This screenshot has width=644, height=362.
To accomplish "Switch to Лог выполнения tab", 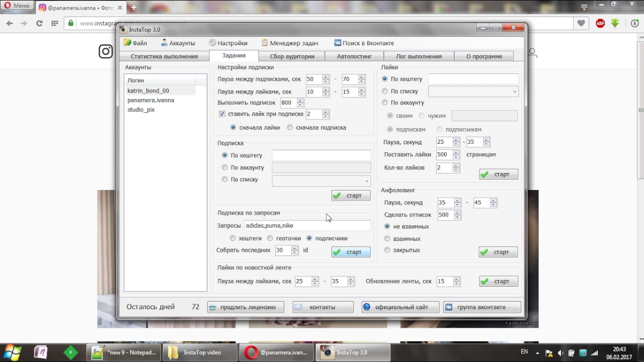I will pyautogui.click(x=419, y=56).
